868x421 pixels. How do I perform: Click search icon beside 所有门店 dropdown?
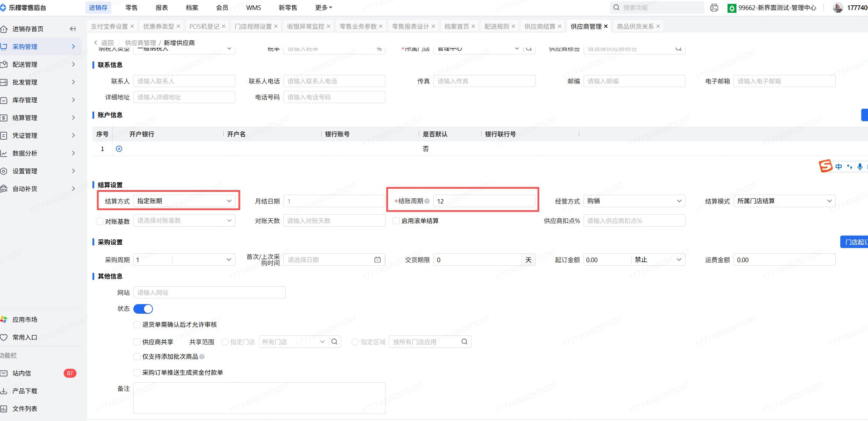pyautogui.click(x=335, y=342)
